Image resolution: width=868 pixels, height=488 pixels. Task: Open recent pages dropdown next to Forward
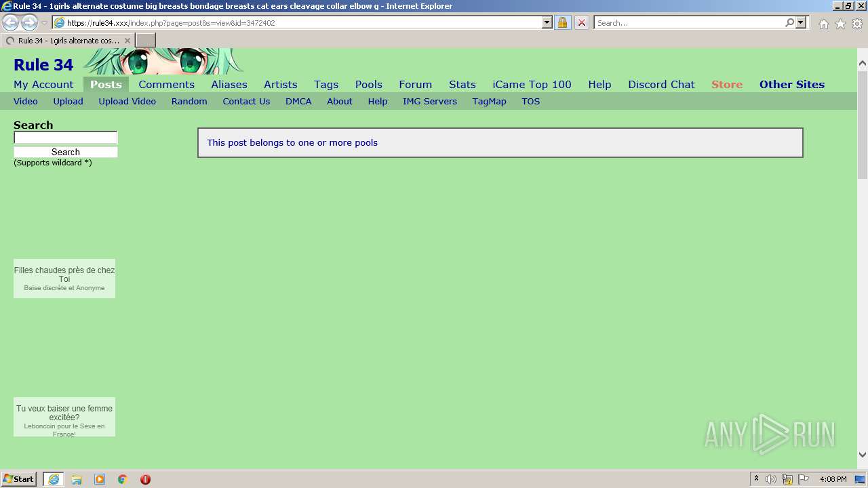pos(44,23)
